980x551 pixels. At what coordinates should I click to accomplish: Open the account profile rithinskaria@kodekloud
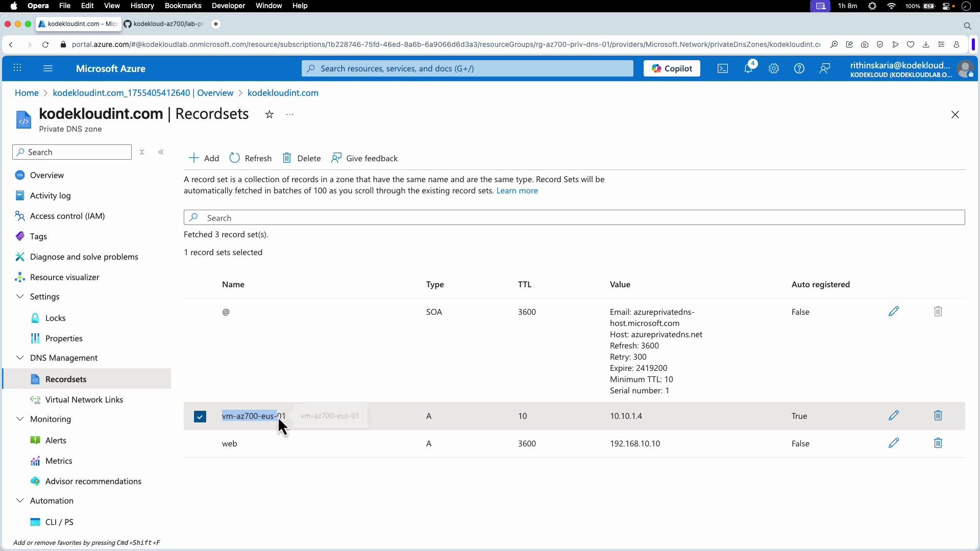912,68
